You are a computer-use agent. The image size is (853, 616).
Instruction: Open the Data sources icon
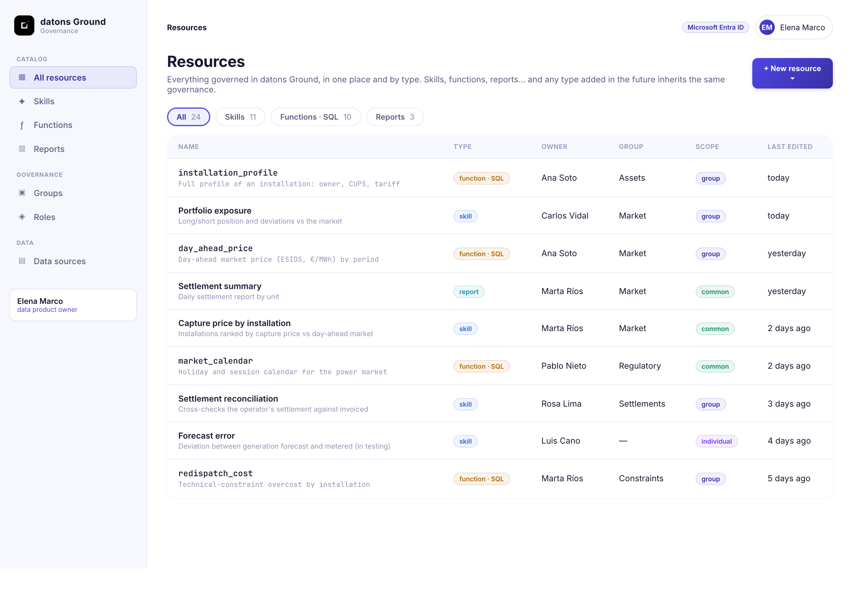(22, 261)
